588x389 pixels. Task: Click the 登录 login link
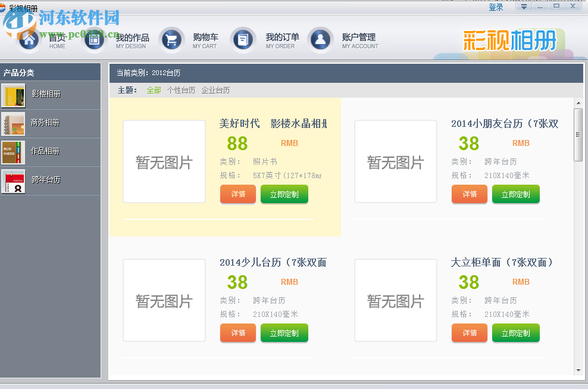496,6
